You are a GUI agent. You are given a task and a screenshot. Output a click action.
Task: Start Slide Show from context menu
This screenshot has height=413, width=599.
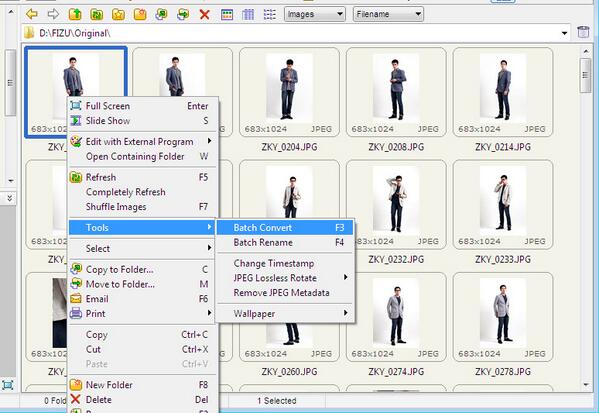click(x=143, y=121)
